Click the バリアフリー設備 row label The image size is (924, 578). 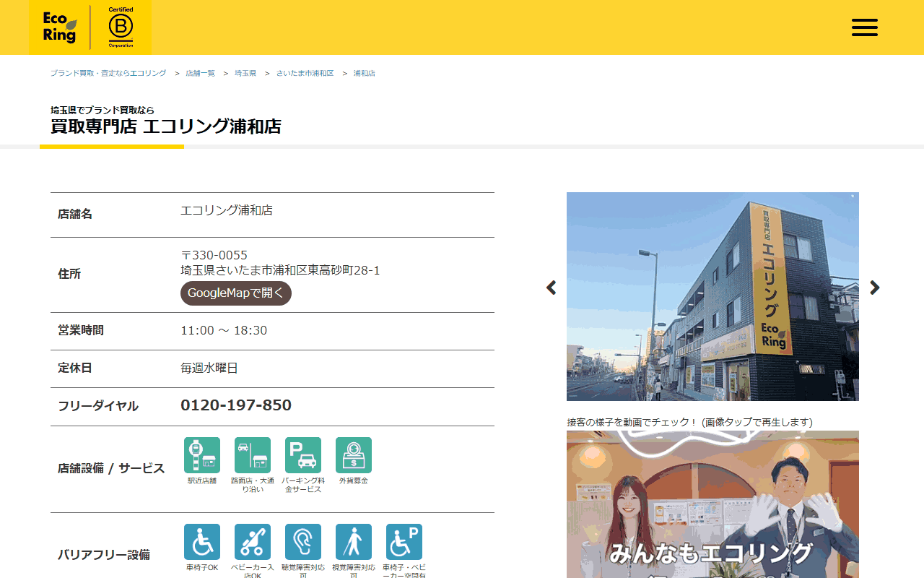point(104,555)
